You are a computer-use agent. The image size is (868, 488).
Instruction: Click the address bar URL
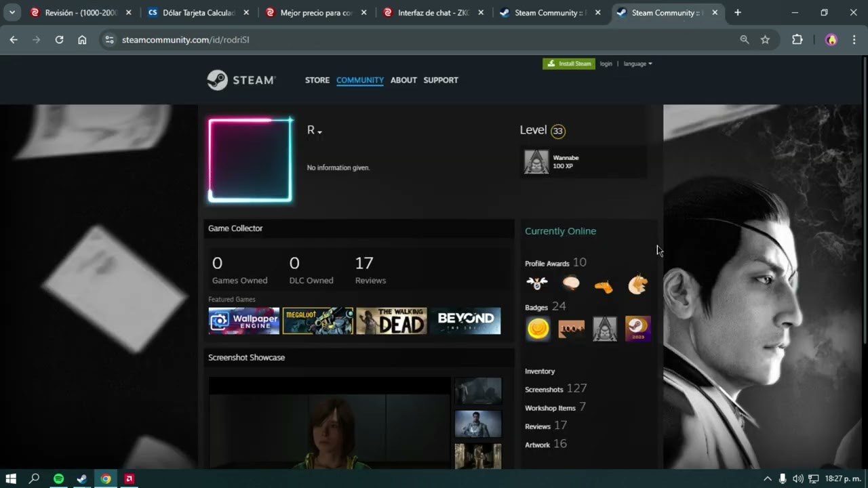(186, 40)
